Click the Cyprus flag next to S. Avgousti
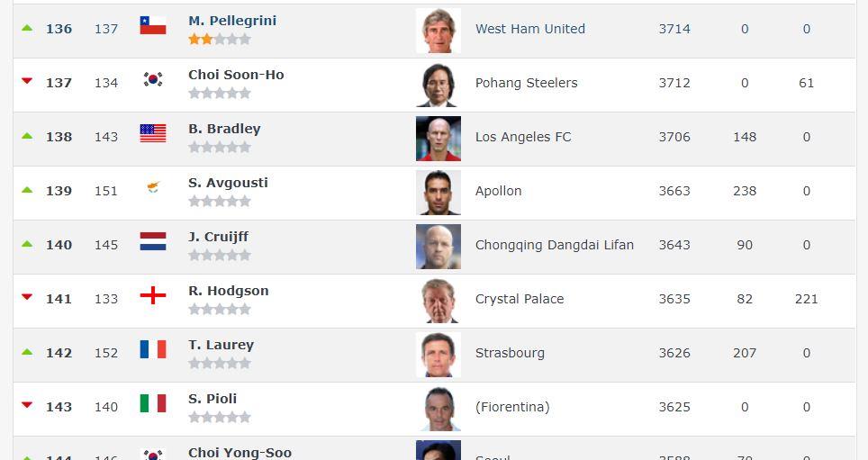 (153, 187)
